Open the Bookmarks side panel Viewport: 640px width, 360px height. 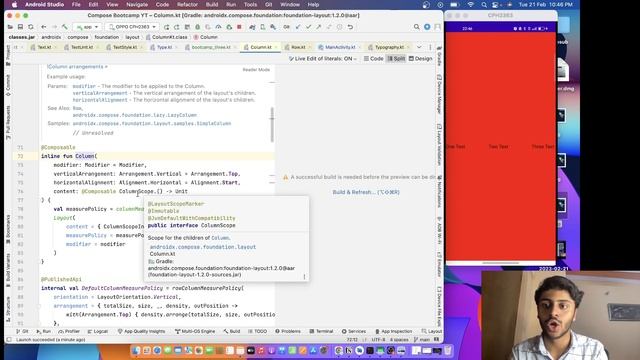[8, 230]
